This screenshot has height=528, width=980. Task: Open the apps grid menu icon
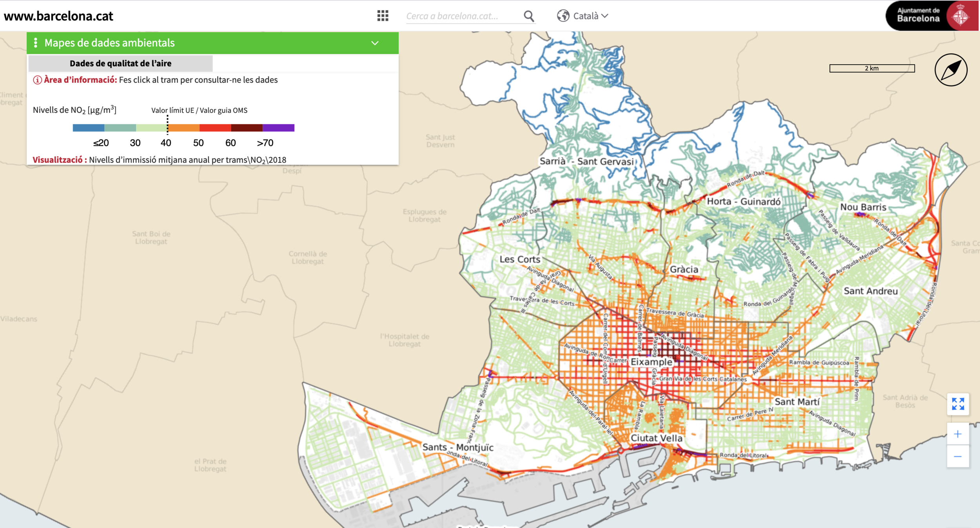[x=383, y=16]
